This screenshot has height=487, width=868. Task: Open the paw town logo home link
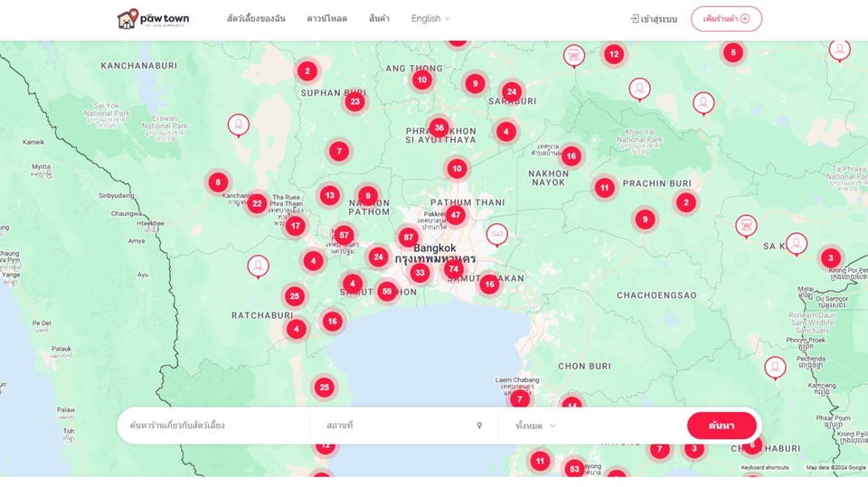point(154,19)
